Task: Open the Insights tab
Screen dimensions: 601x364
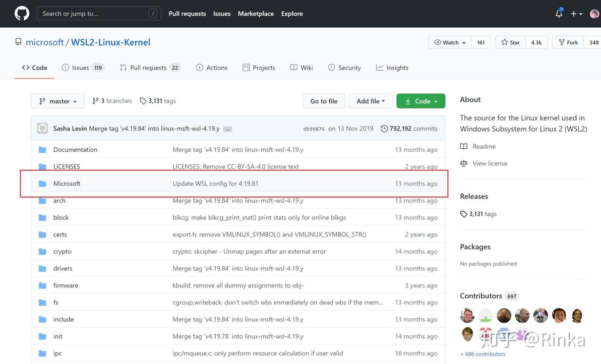Action: coord(392,68)
